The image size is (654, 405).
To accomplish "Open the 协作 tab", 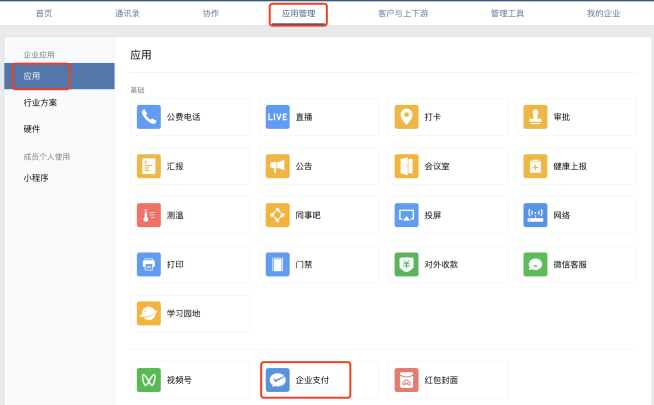I will (x=211, y=13).
